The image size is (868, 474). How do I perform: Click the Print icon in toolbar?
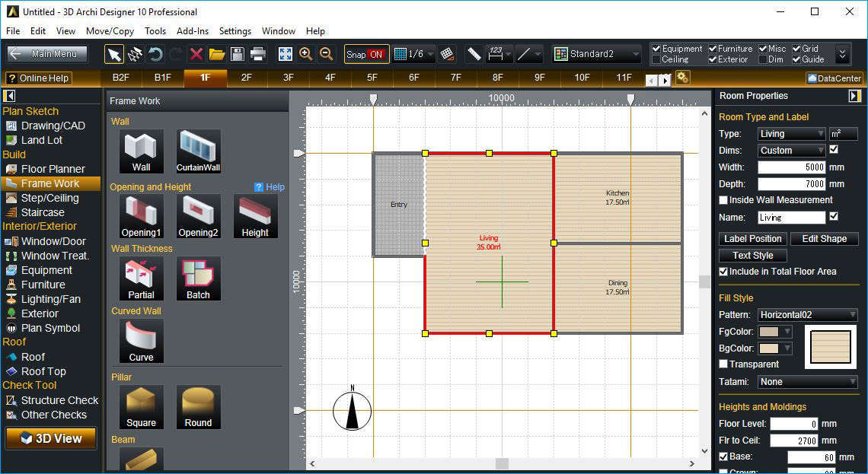pos(258,54)
